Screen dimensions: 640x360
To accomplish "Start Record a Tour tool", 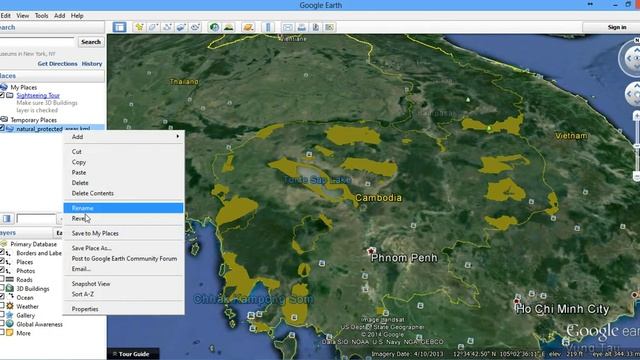I will (x=195, y=27).
